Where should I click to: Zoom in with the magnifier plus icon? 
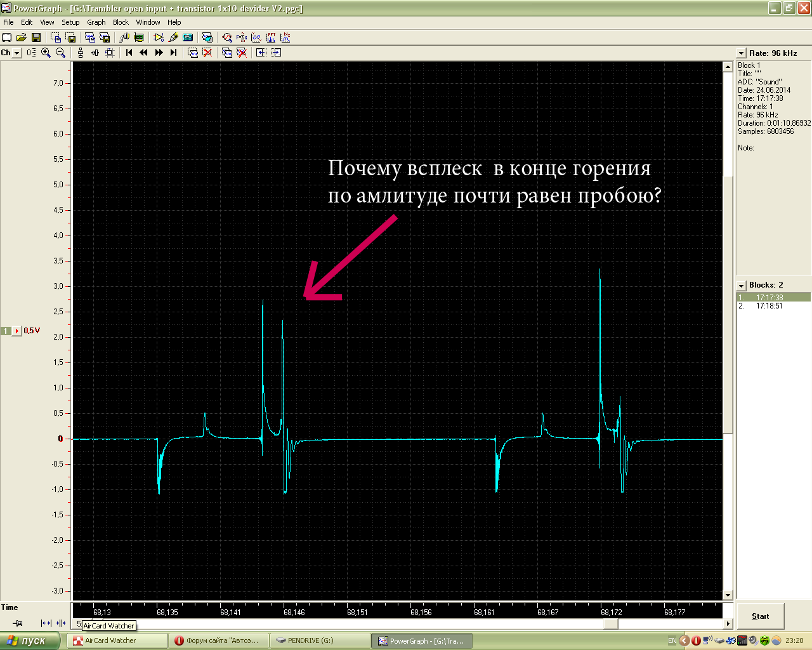46,53
